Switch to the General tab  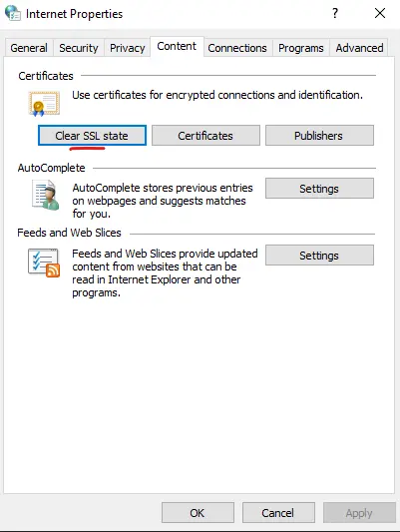click(x=29, y=48)
